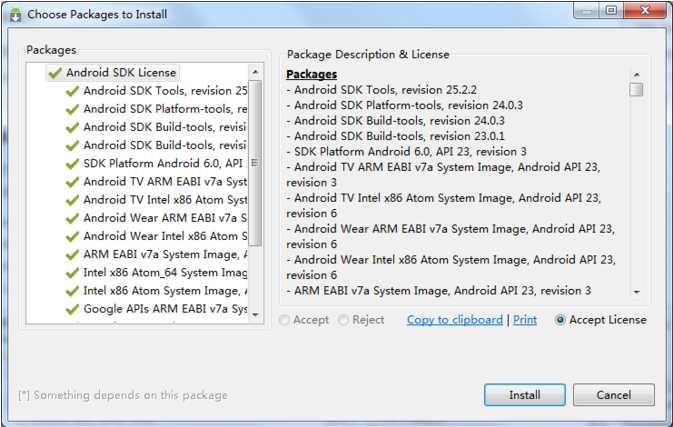The width and height of the screenshot is (673, 427).
Task: Click checkmark beside Android Wear Intel x86 Atom
Action: [72, 236]
